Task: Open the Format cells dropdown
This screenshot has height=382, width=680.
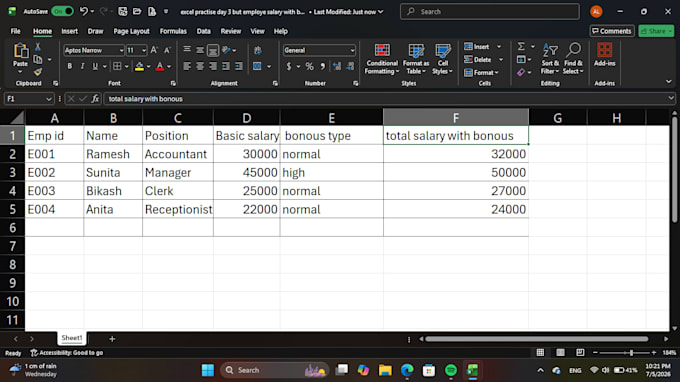Action: [x=481, y=72]
